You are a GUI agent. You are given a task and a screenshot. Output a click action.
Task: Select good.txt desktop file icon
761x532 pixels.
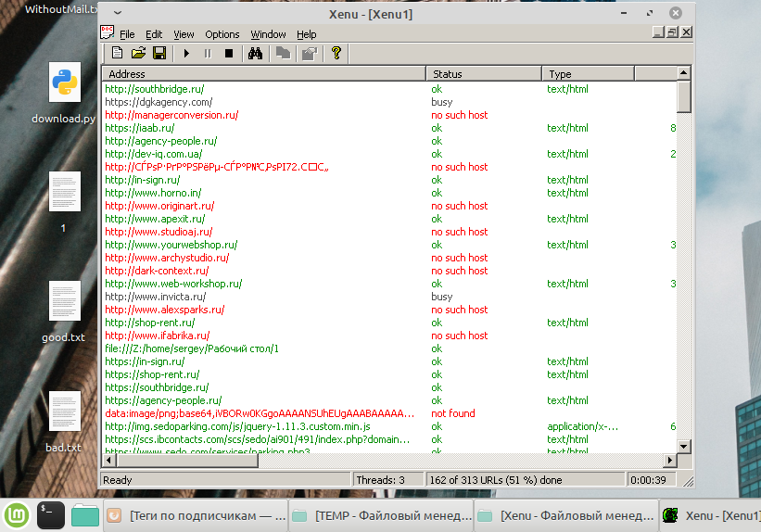pos(64,311)
